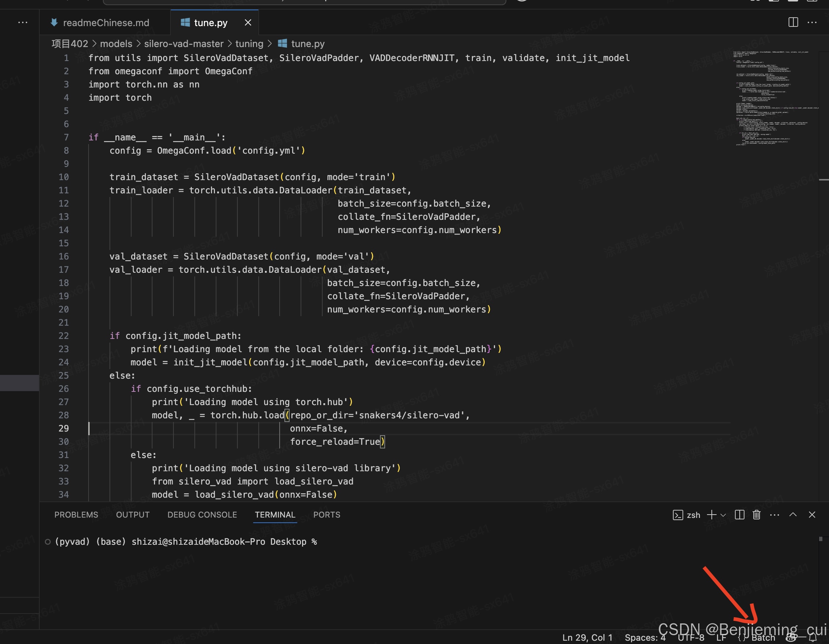Change UTF-8 encoding in status bar
Image resolution: width=829 pixels, height=644 pixels.
coord(691,638)
